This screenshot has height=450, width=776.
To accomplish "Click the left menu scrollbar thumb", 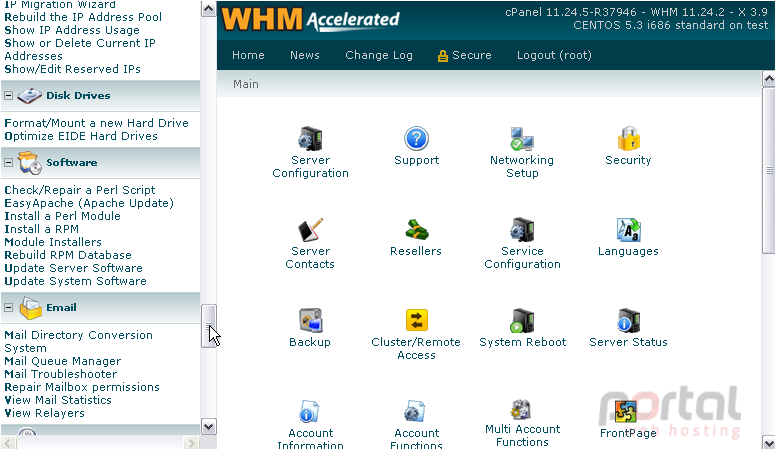I will [x=209, y=326].
